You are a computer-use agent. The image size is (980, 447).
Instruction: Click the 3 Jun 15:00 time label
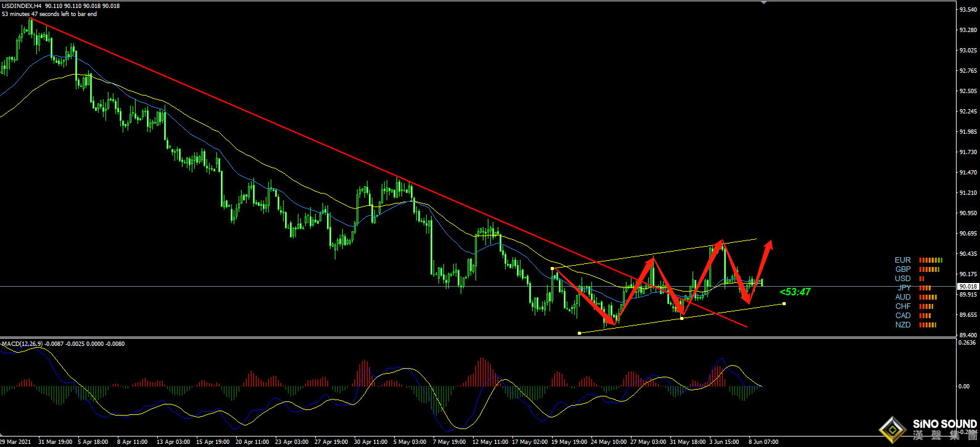pos(724,442)
